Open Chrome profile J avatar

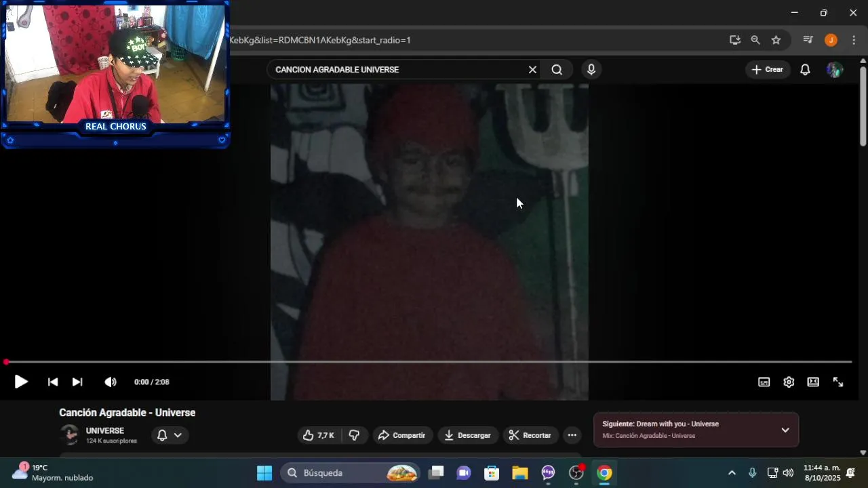[x=831, y=40]
